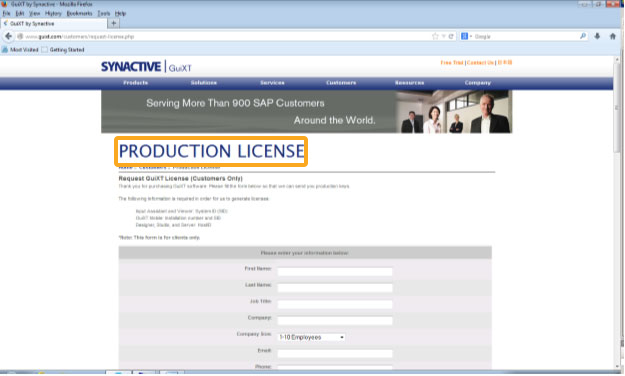This screenshot has height=376, width=625.
Task: Click the Email input field
Action: [x=335, y=353]
